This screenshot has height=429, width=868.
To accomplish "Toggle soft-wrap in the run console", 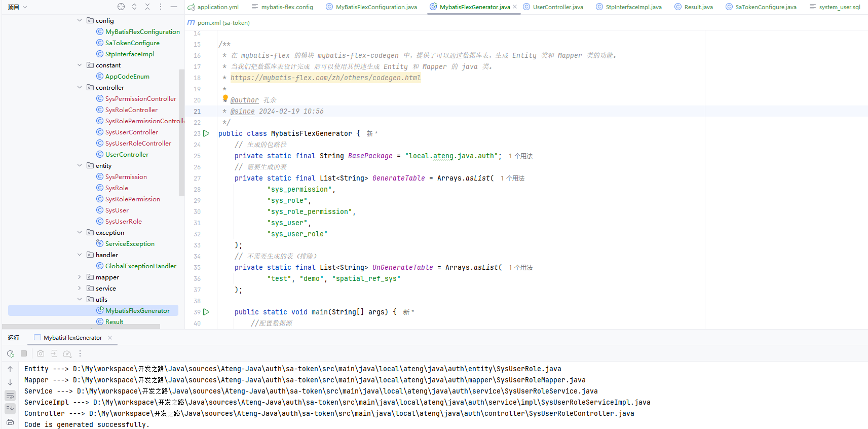I will [x=10, y=396].
